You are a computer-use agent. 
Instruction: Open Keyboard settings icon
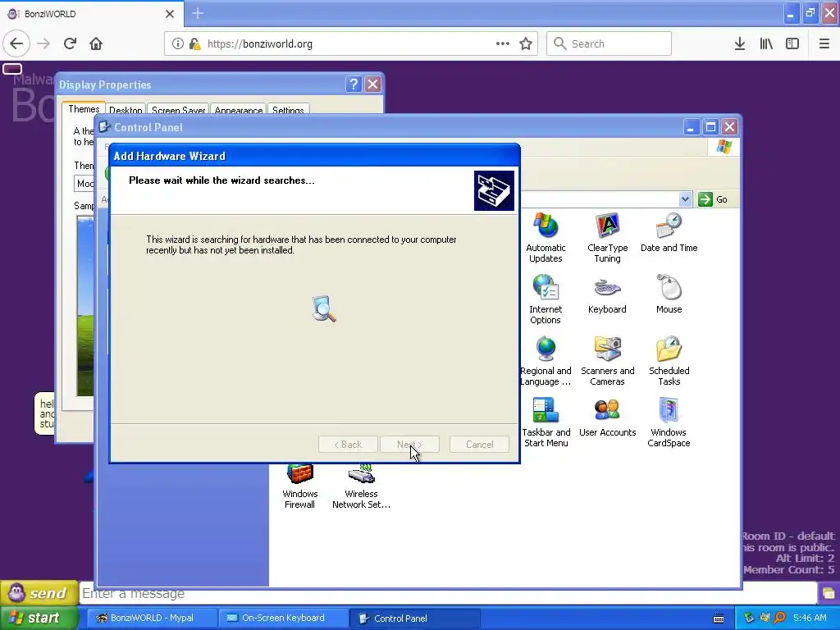(607, 294)
